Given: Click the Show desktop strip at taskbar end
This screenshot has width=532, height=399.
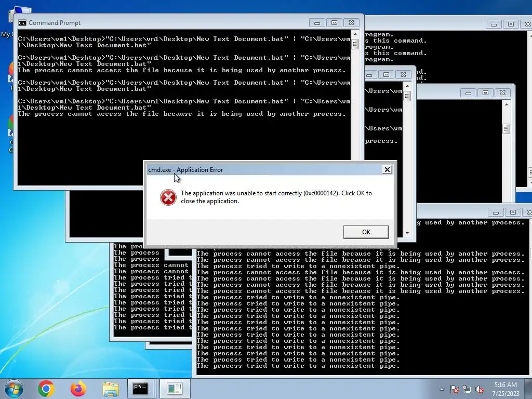Looking at the screenshot, I should point(529,389).
